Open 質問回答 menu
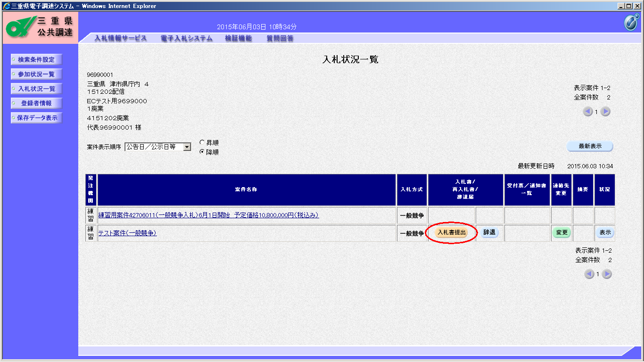 point(280,38)
